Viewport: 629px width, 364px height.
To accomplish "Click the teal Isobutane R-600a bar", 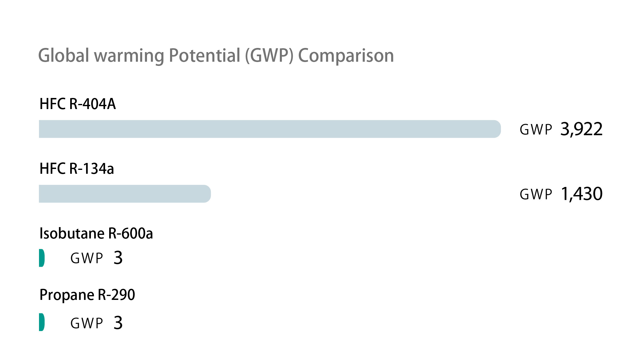I will pyautogui.click(x=42, y=258).
